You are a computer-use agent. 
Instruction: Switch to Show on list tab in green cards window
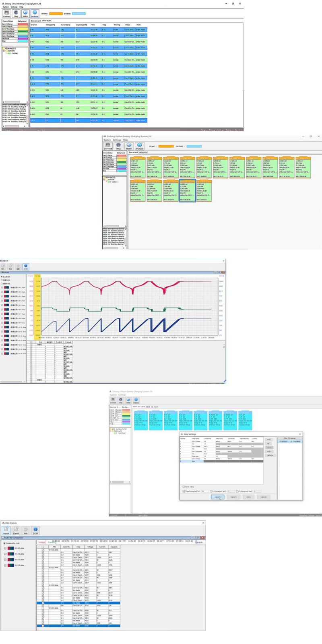click(x=144, y=153)
